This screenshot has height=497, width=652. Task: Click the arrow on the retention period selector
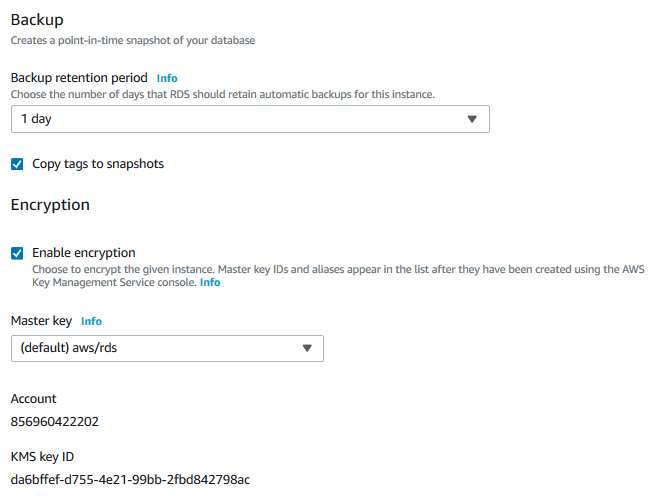coord(473,119)
